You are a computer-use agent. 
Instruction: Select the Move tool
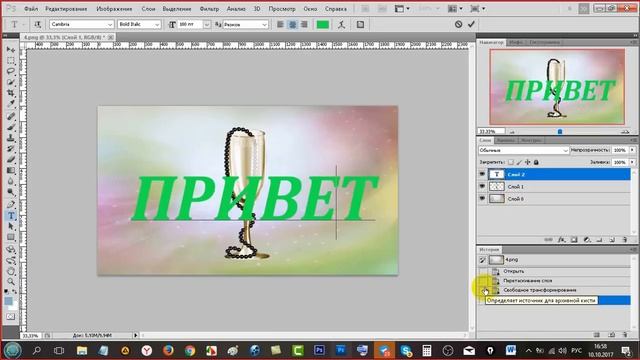[x=11, y=49]
